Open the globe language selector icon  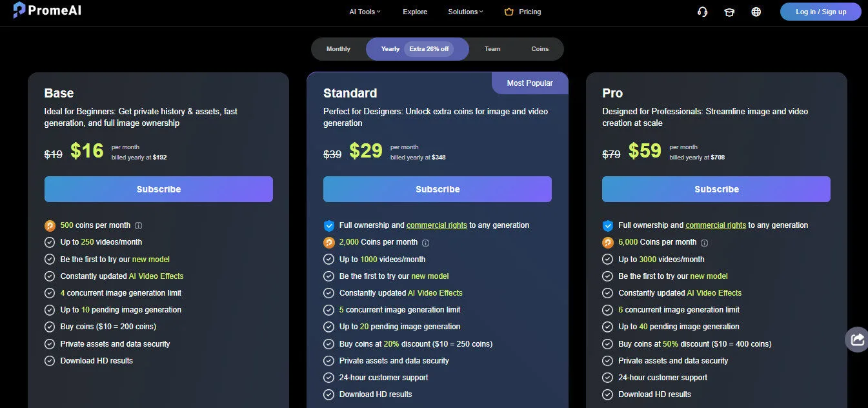point(756,12)
